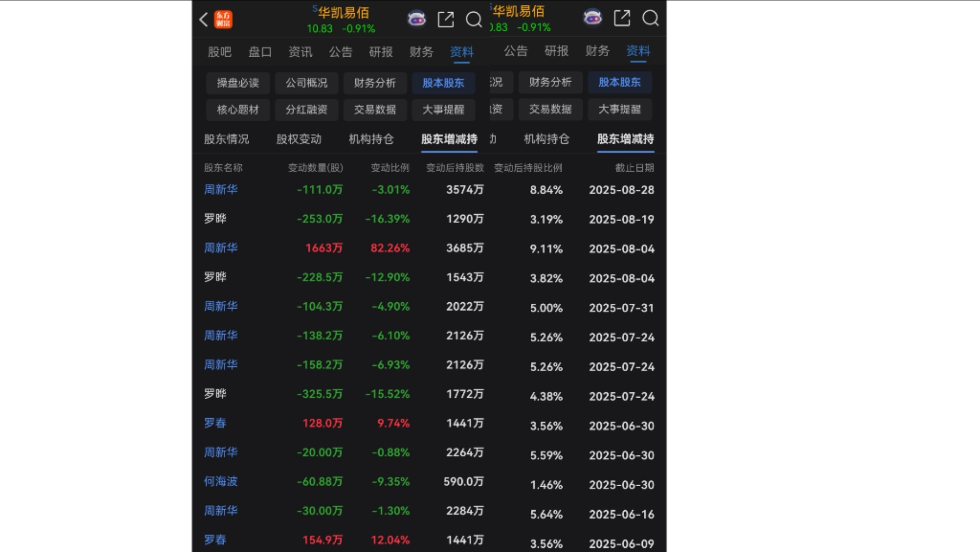Open shareholder link 何海波

(x=220, y=481)
